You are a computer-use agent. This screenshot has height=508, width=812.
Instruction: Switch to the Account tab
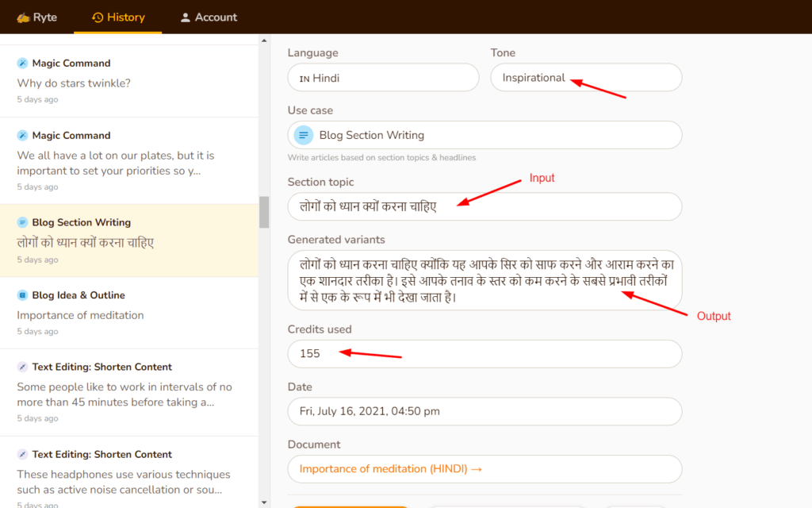coord(209,17)
